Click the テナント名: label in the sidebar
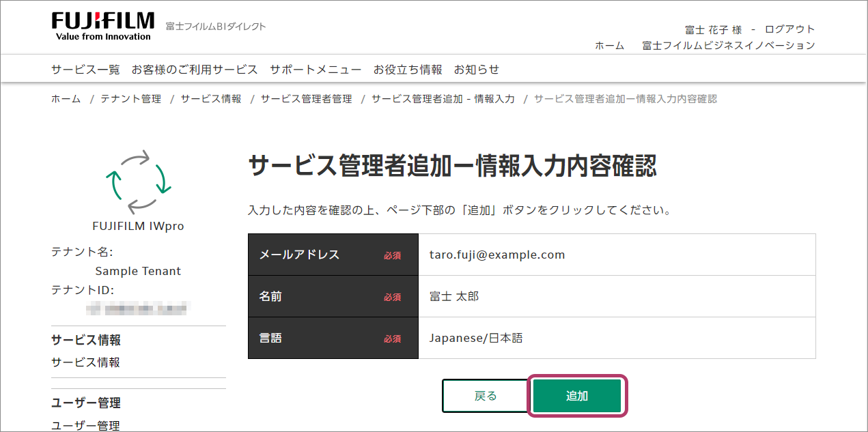Viewport: 868px width, 432px height. coord(83,252)
